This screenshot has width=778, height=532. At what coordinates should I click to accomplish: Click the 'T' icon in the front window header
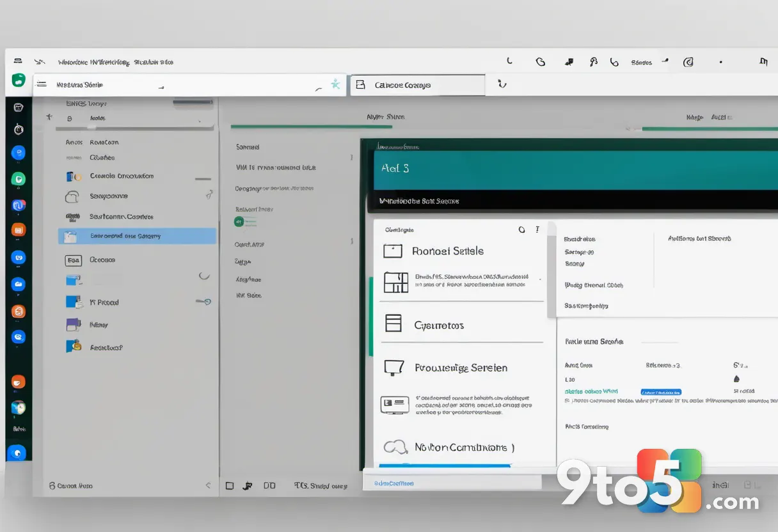pos(537,229)
